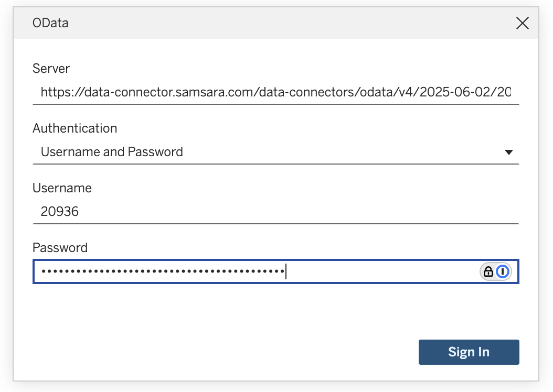Expand the Authentication dropdown arrow
Viewport: 553px width, 392px height.
[x=508, y=153]
